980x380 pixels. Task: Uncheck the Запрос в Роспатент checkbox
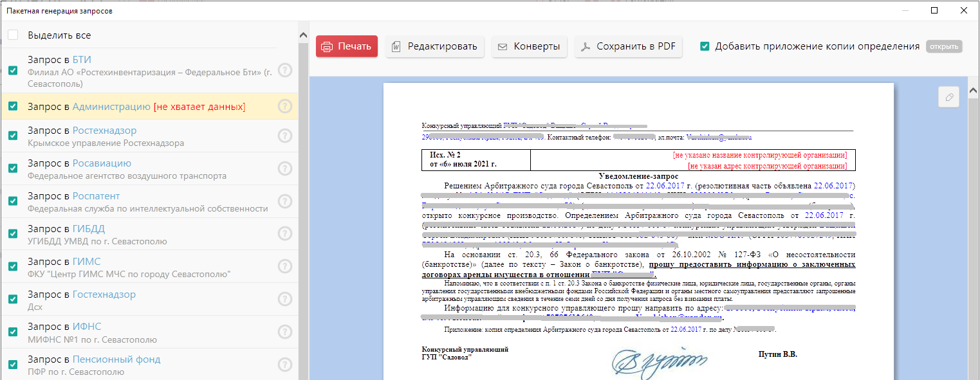tap(13, 201)
